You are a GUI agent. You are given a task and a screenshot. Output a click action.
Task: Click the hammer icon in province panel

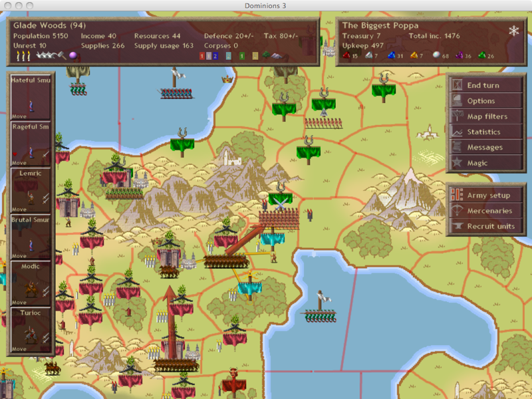pyautogui.click(x=62, y=55)
